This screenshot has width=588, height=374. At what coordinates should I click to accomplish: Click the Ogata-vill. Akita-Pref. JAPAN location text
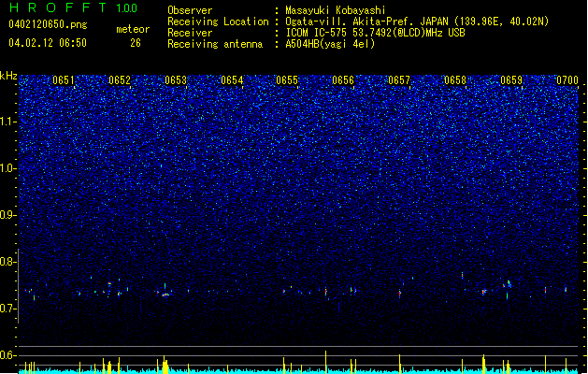(366, 22)
